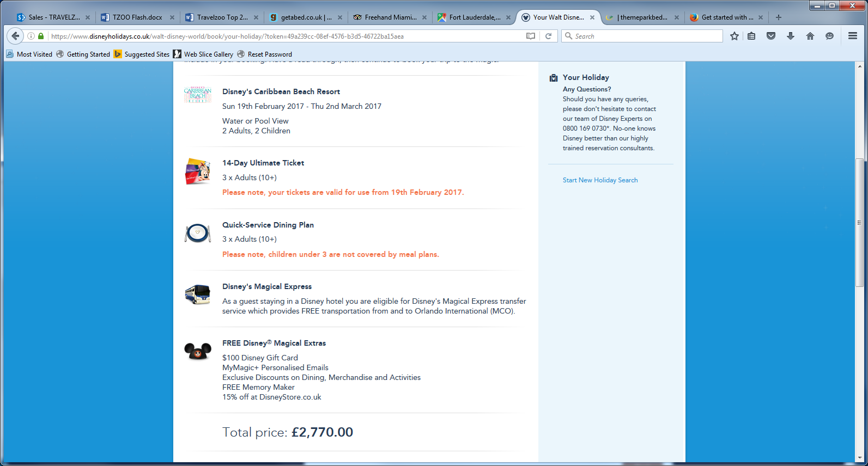Click the Water or Pool View text

[x=256, y=121]
